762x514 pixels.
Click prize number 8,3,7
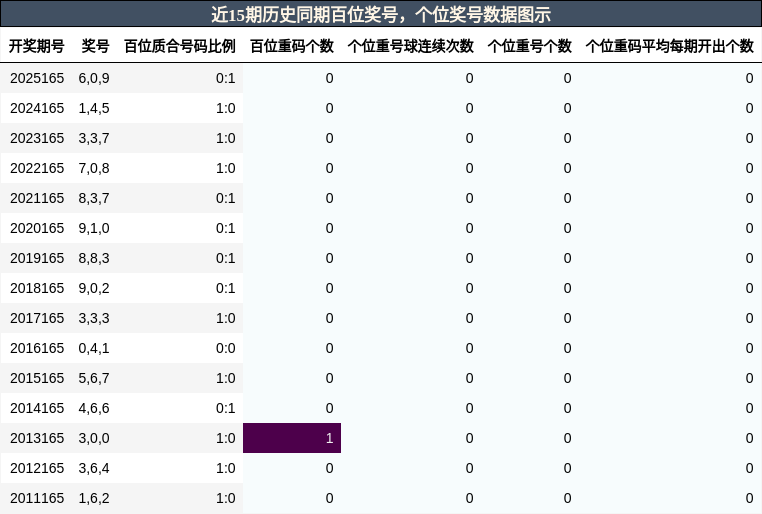(x=94, y=198)
